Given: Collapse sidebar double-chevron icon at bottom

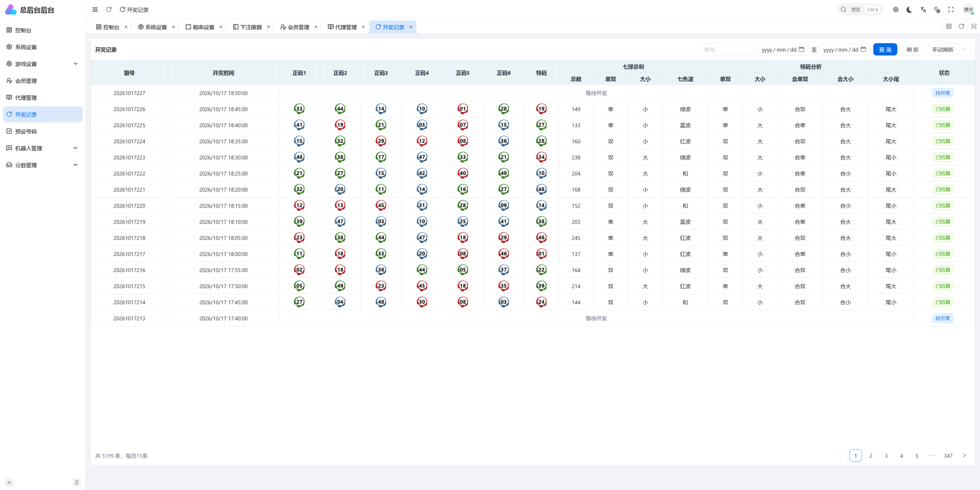Looking at the screenshot, I should (9, 483).
